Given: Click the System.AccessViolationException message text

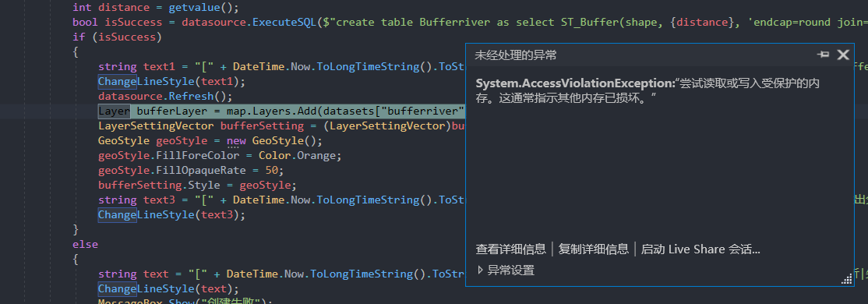Looking at the screenshot, I should tap(647, 90).
